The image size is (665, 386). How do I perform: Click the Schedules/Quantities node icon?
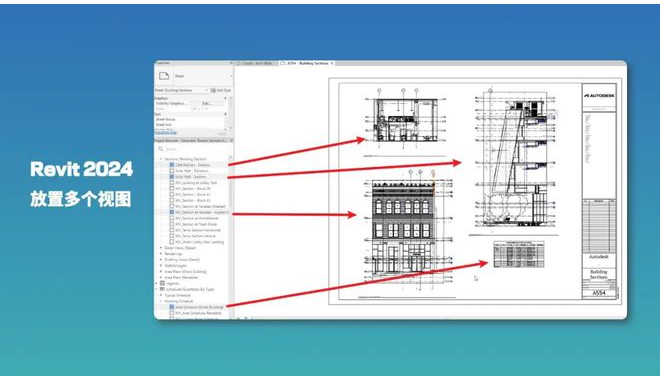click(x=162, y=289)
